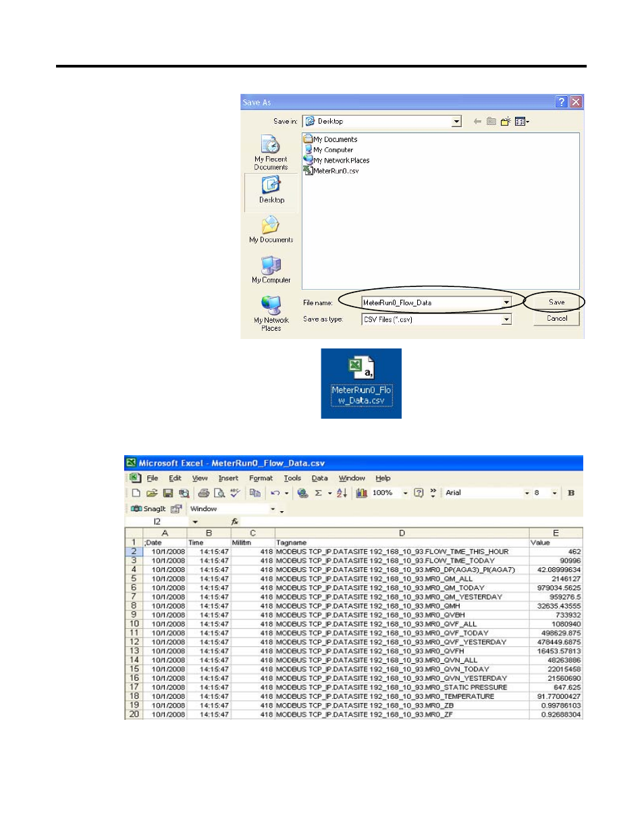This screenshot has width=644, height=834.
Task: Open the Views menu icon
Action: coord(522,122)
